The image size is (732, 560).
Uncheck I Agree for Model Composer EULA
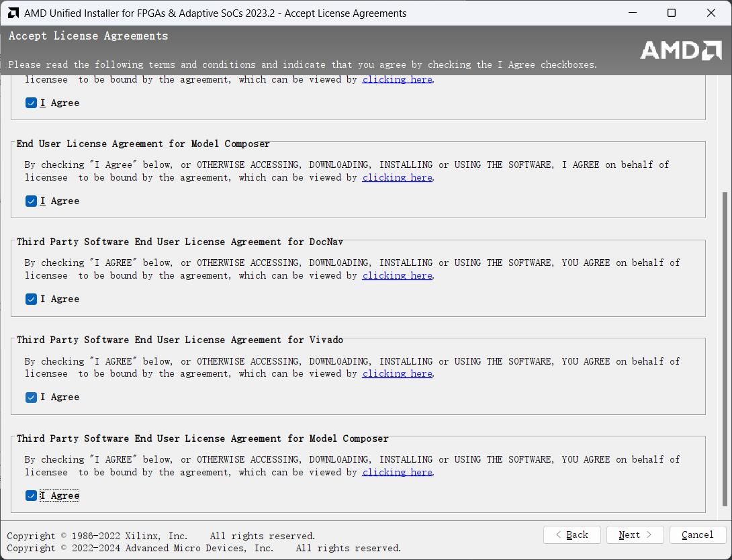(x=31, y=201)
